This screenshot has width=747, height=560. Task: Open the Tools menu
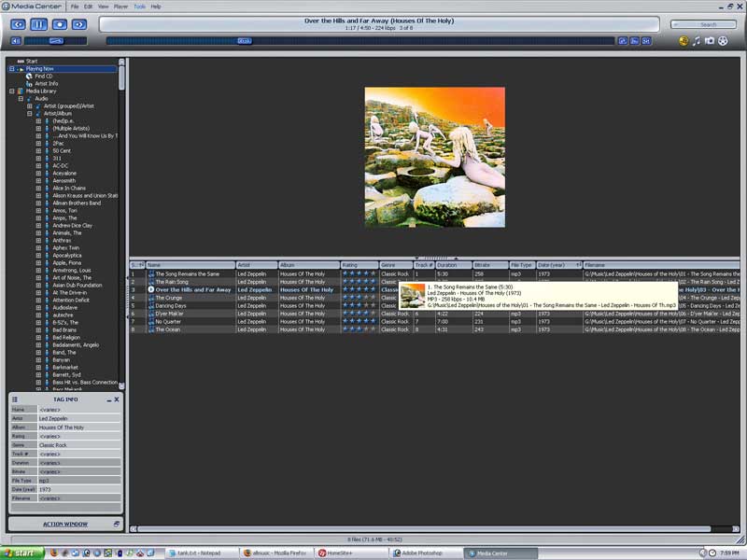(139, 7)
